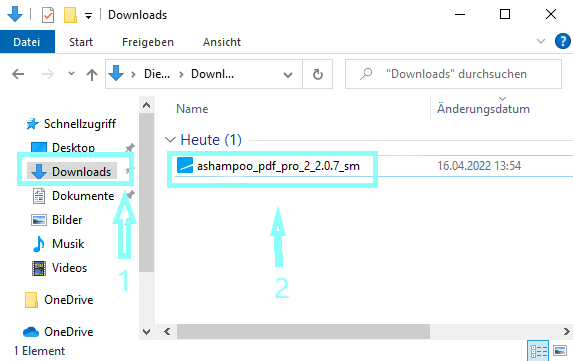Go forward with the right arrow
This screenshot has height=361, width=573.
pos(48,74)
